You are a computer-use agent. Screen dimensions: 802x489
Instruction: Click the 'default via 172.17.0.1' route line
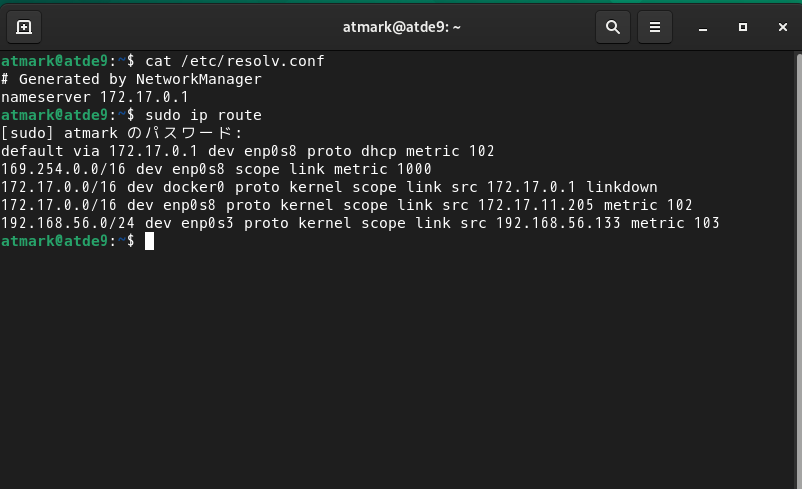pos(248,151)
